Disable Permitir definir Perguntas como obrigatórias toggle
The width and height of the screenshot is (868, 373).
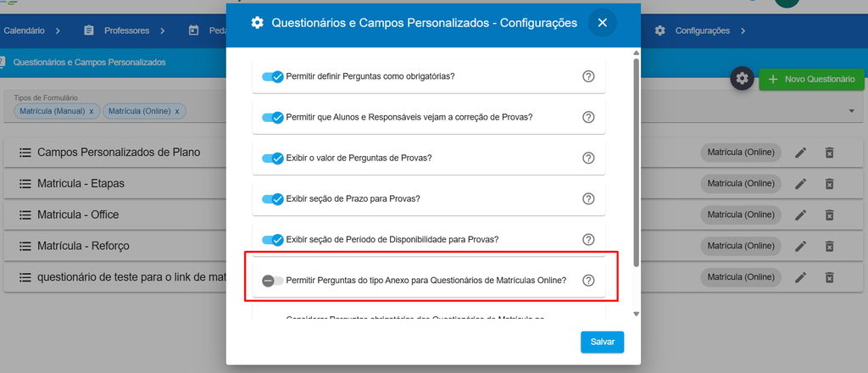click(x=273, y=76)
